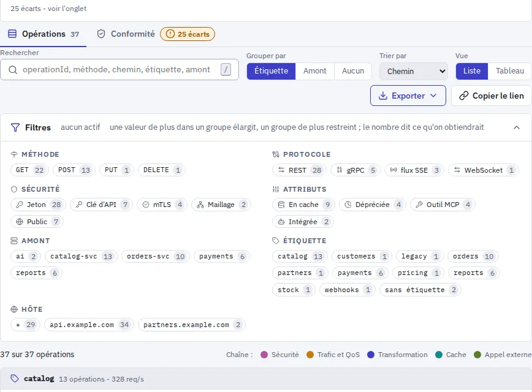Select Aucun grouping option

pyautogui.click(x=353, y=71)
